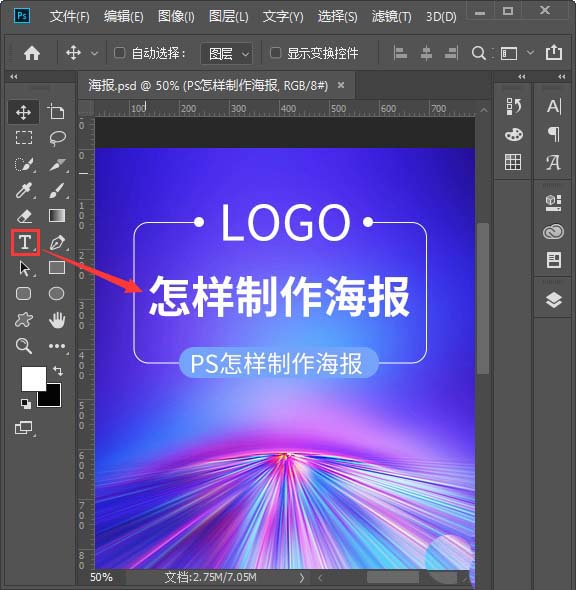The width and height of the screenshot is (576, 590).
Task: Select the Brush tool
Action: point(57,190)
